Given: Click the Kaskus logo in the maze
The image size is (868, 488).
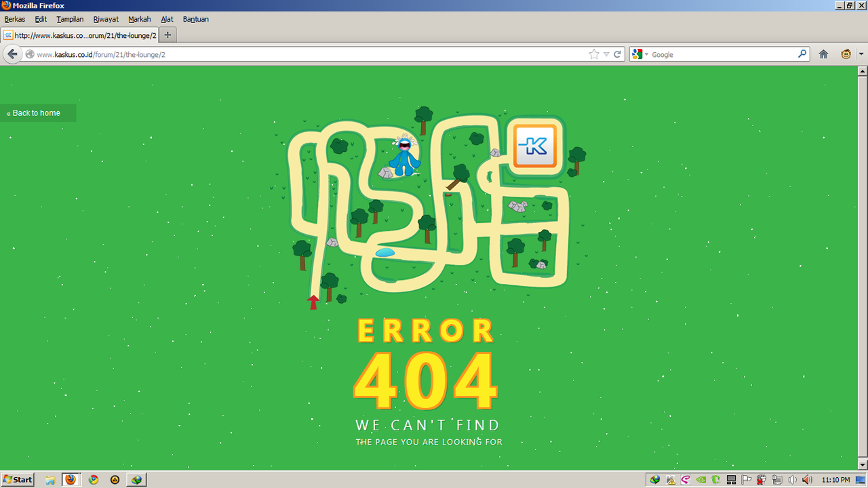Looking at the screenshot, I should (534, 146).
